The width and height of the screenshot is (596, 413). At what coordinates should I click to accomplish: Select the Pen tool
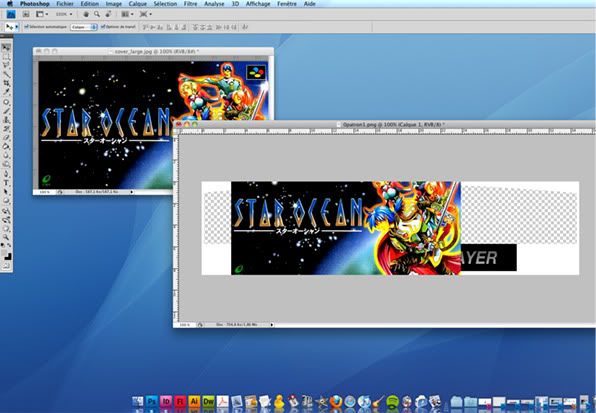[x=6, y=174]
